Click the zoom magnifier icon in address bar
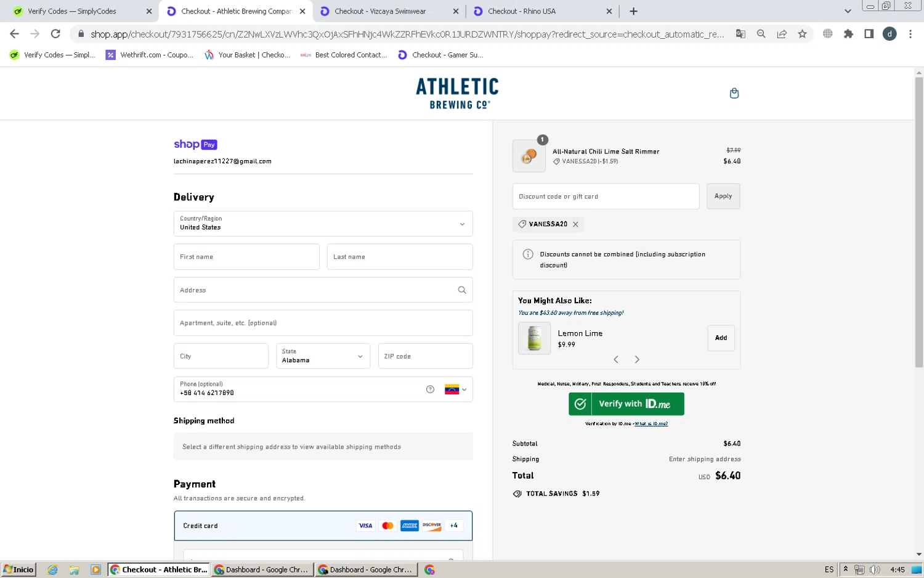The width and height of the screenshot is (924, 578). pyautogui.click(x=761, y=34)
